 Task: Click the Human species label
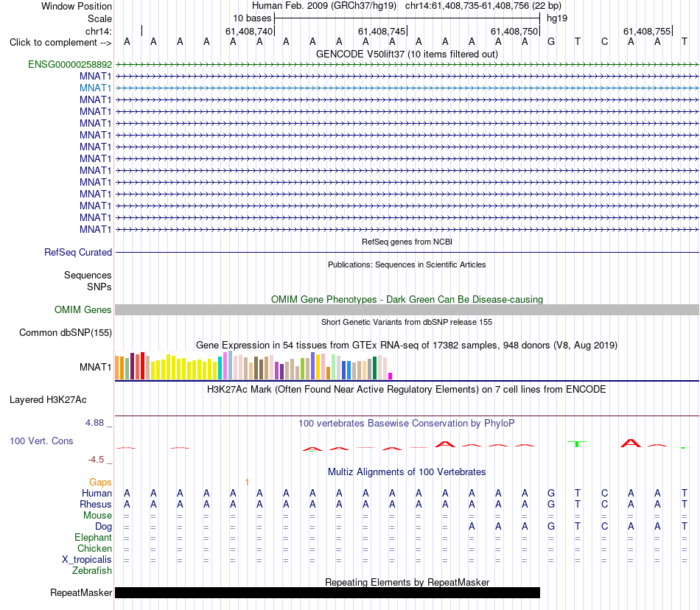tap(97, 493)
